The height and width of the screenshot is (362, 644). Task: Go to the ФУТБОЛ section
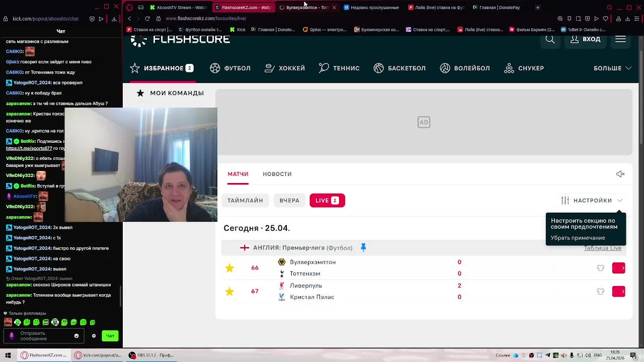coord(230,68)
